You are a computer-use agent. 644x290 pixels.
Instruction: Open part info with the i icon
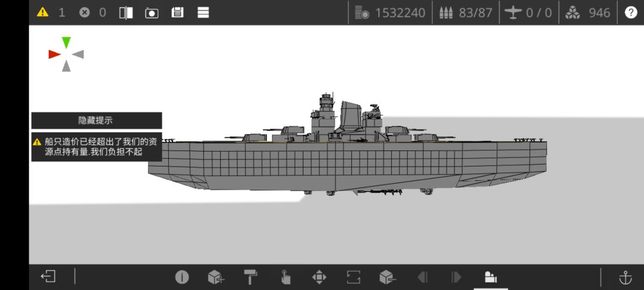tap(182, 277)
